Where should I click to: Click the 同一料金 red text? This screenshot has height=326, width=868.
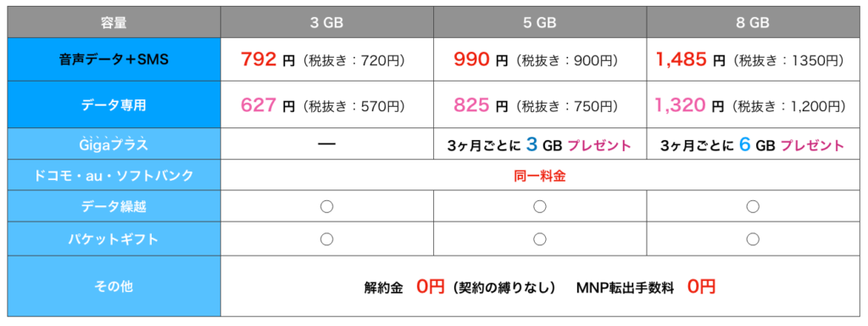point(540,176)
